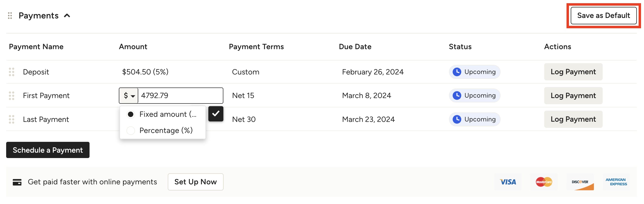Image resolution: width=644 pixels, height=204 pixels.
Task: Log payment for the Deposit row
Action: pos(573,72)
